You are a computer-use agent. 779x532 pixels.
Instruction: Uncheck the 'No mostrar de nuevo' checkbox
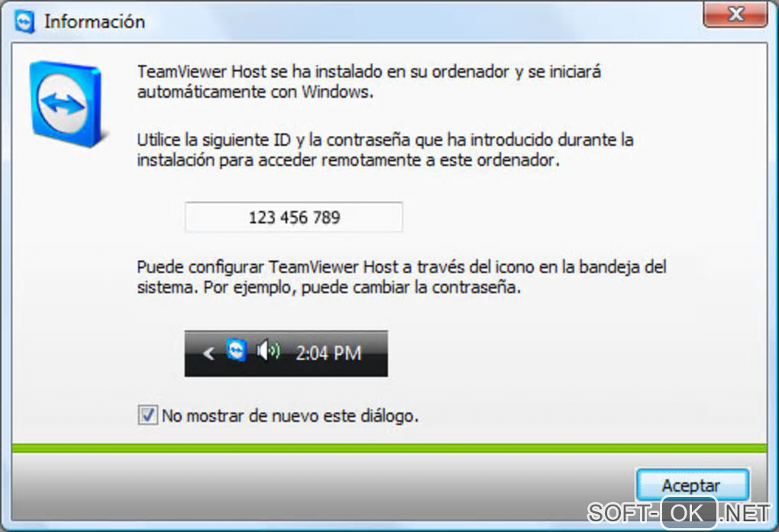click(147, 414)
